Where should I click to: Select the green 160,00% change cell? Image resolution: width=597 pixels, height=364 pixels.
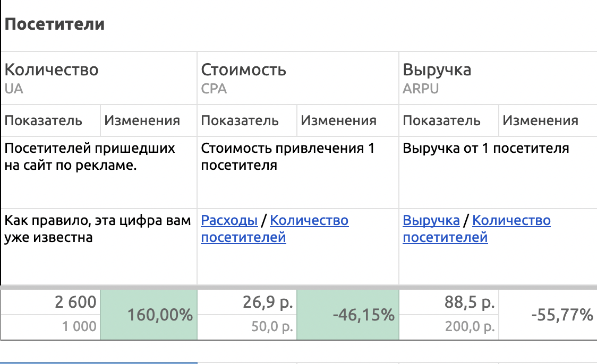(148, 315)
